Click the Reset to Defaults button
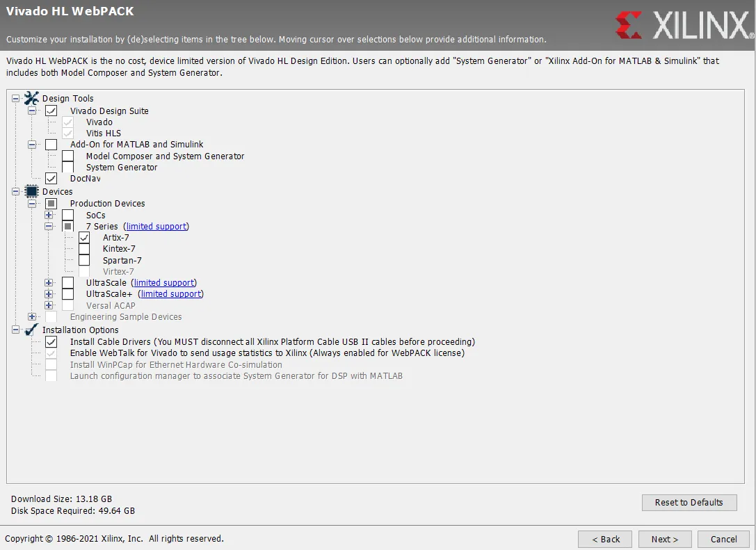 689,503
